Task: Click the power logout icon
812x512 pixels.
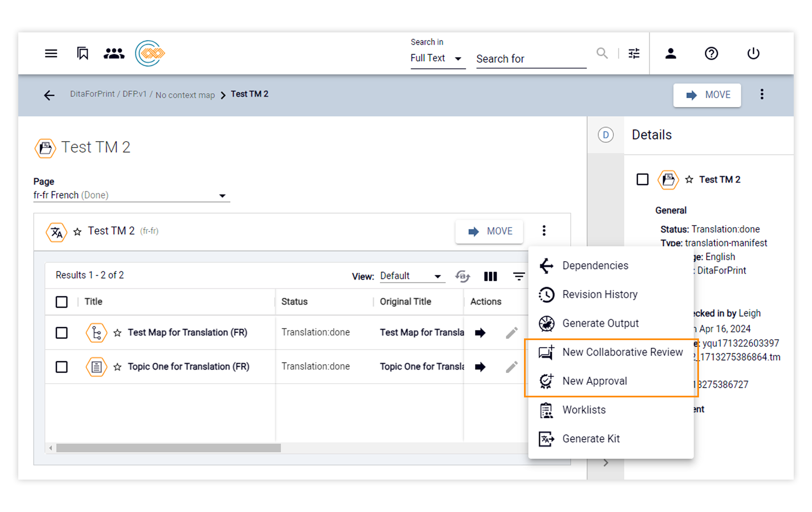Action: 753,54
